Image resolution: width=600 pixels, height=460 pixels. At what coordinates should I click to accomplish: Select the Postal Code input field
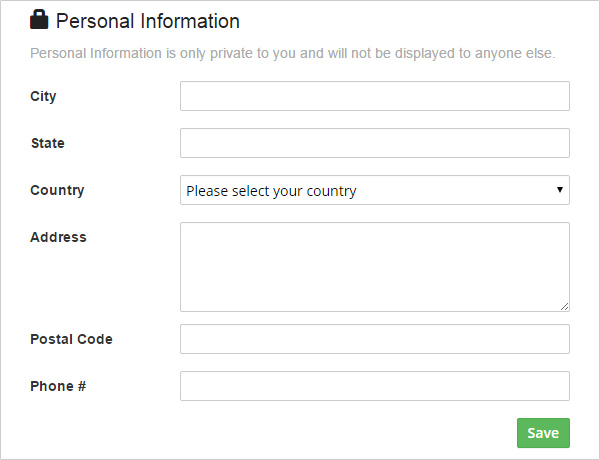pyautogui.click(x=374, y=339)
